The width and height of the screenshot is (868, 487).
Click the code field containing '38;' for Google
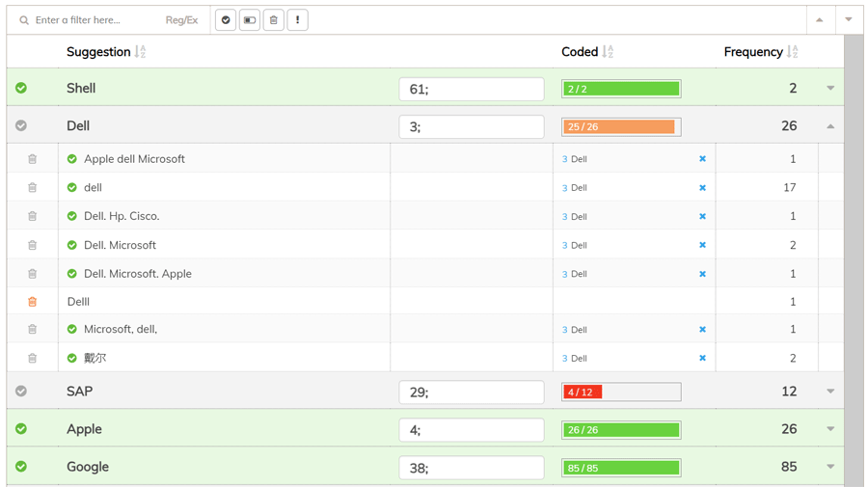pos(472,468)
